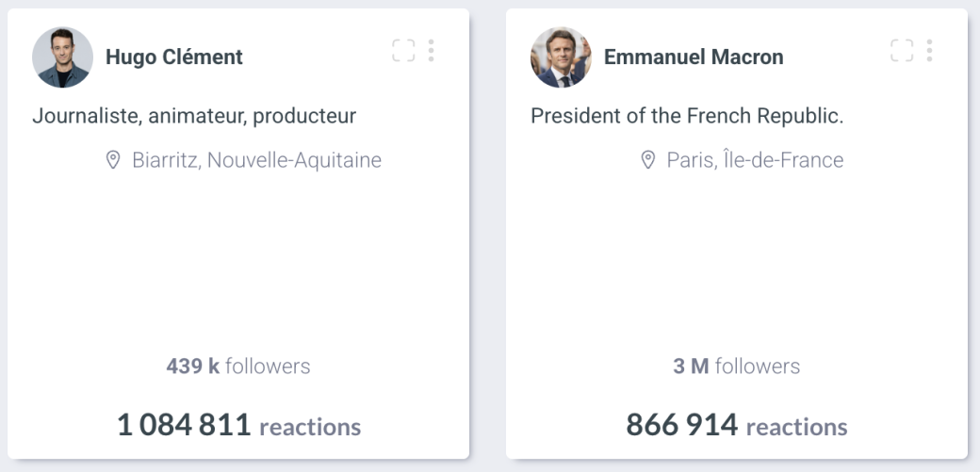The height and width of the screenshot is (472, 980).
Task: Click the reactions label in Hugo Clément's card
Action: [x=310, y=427]
